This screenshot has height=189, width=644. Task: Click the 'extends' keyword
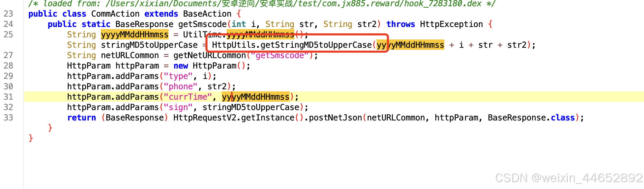click(x=161, y=14)
